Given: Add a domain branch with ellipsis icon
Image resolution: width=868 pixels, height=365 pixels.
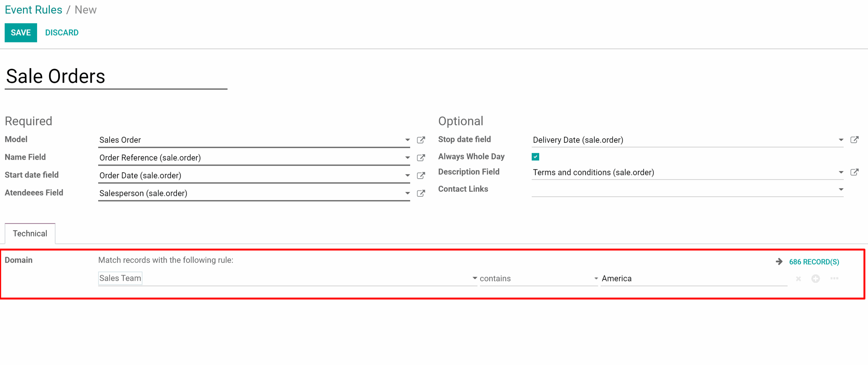Looking at the screenshot, I should click(x=834, y=278).
